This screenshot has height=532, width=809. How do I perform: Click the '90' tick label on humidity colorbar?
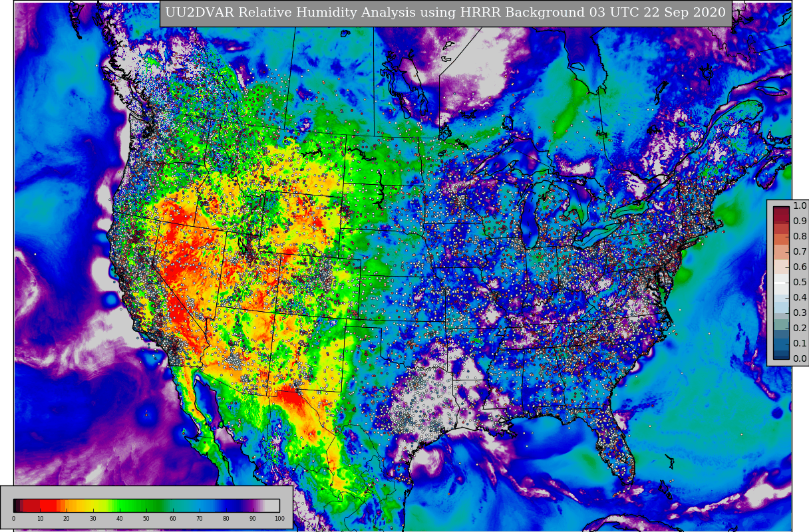coord(253,519)
